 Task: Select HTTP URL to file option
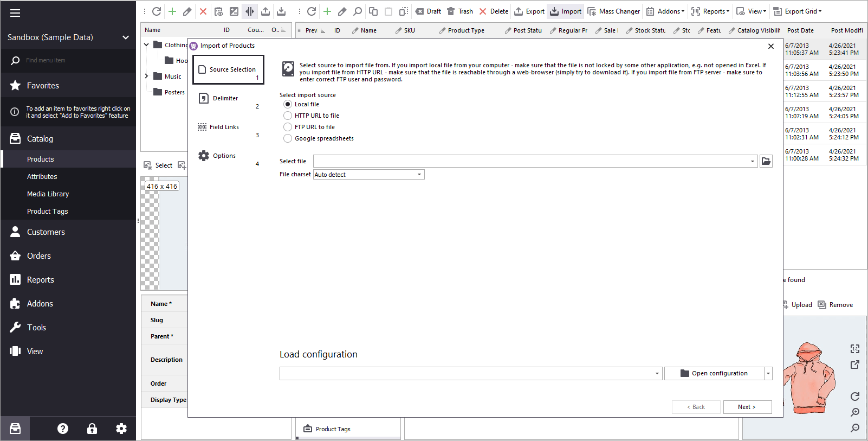tap(288, 116)
